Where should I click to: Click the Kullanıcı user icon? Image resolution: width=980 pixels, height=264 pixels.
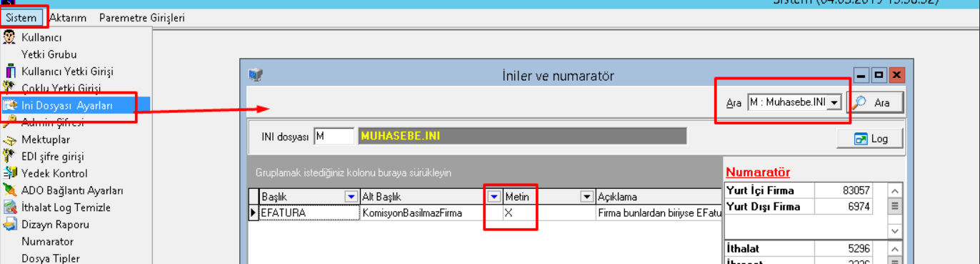pyautogui.click(x=9, y=37)
